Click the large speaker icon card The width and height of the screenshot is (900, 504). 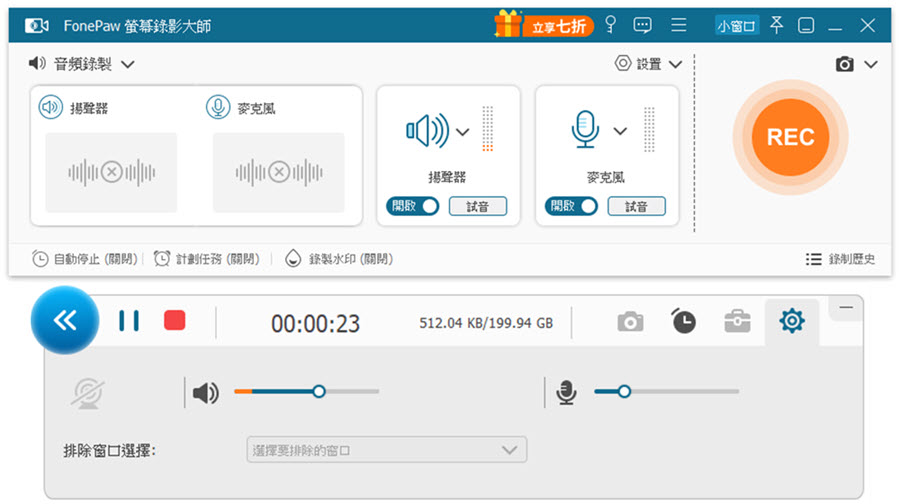[428, 131]
